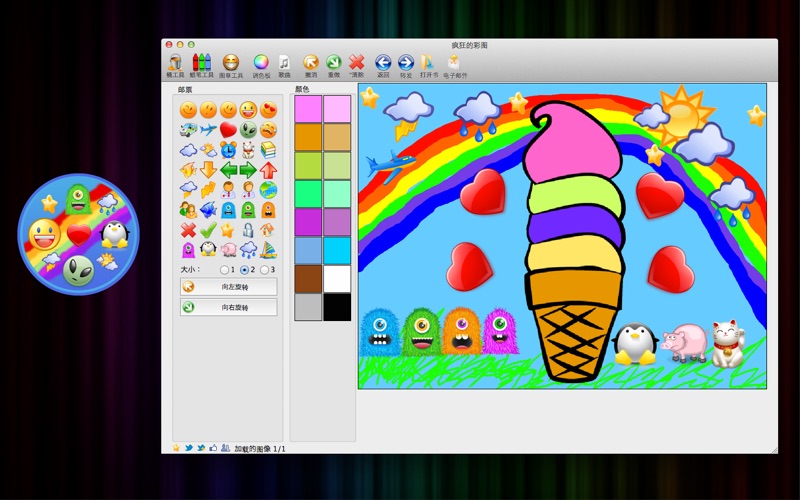Choose the globe stamp
This screenshot has height=500, width=800.
pos(268,190)
